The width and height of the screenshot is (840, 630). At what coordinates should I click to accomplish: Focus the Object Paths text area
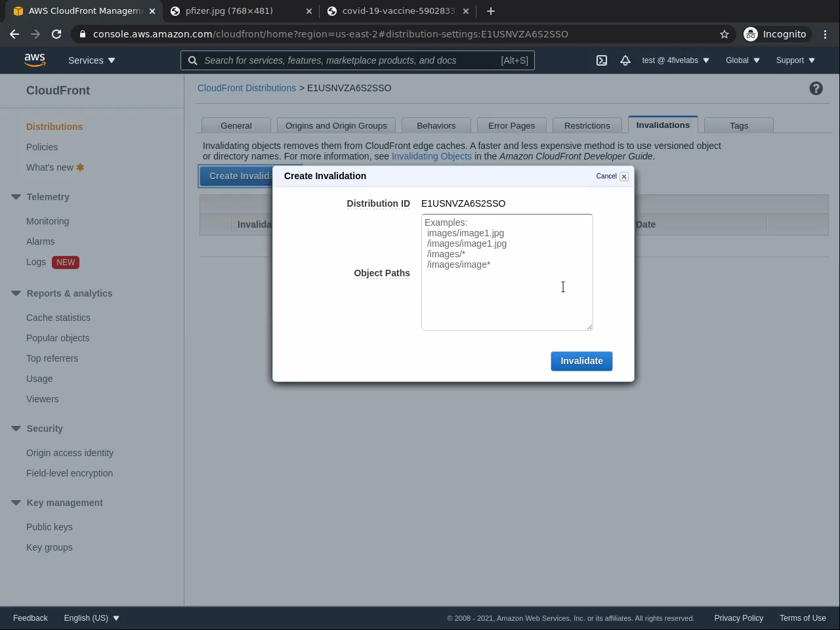[x=507, y=272]
